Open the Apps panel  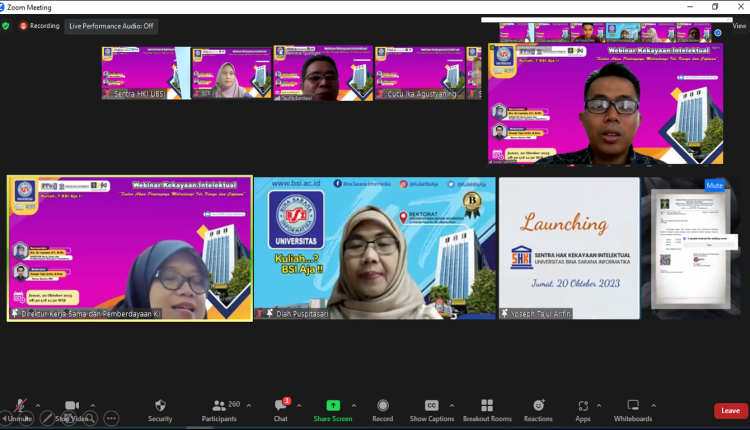click(583, 411)
